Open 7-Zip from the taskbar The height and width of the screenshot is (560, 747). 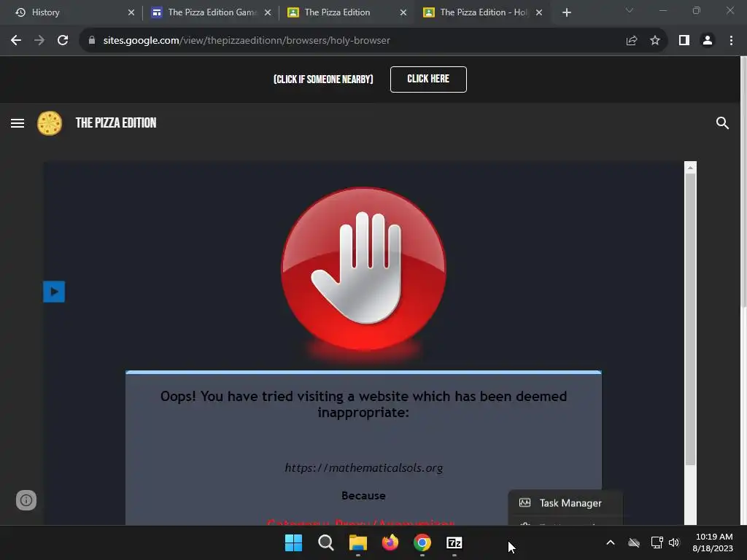(x=454, y=542)
